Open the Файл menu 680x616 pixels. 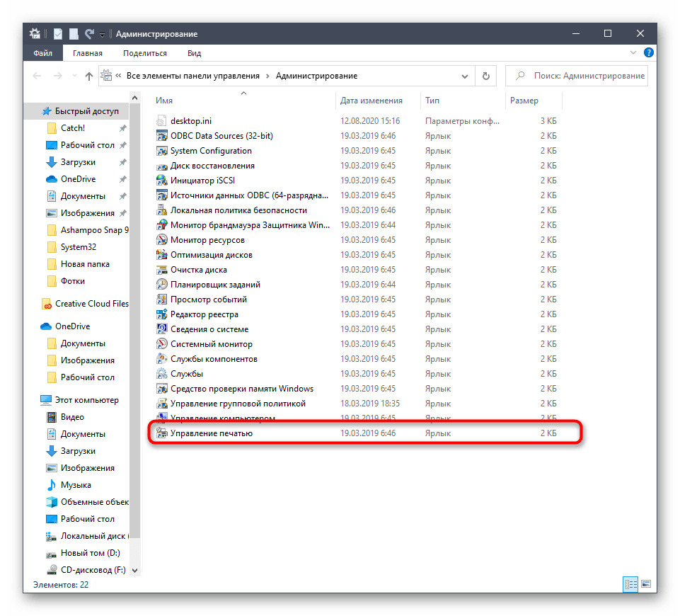pyautogui.click(x=42, y=52)
